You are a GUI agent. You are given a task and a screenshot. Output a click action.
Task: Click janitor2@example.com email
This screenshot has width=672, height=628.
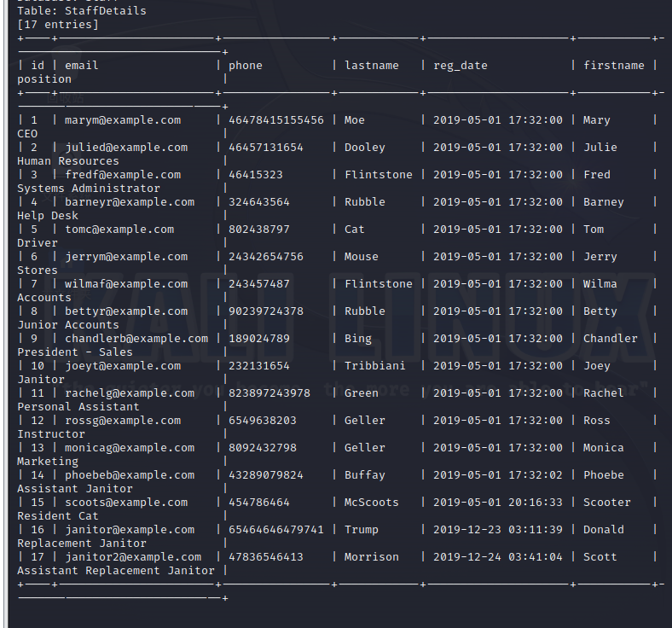pos(133,557)
